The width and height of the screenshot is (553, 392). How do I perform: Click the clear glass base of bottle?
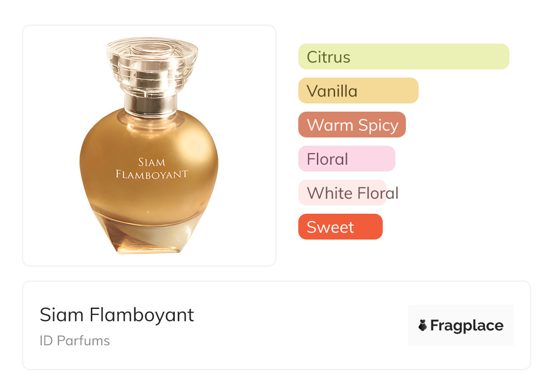[x=149, y=236]
